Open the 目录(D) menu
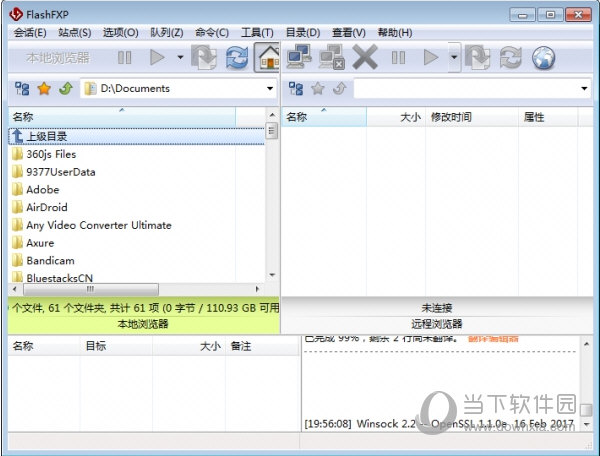 pos(303,33)
